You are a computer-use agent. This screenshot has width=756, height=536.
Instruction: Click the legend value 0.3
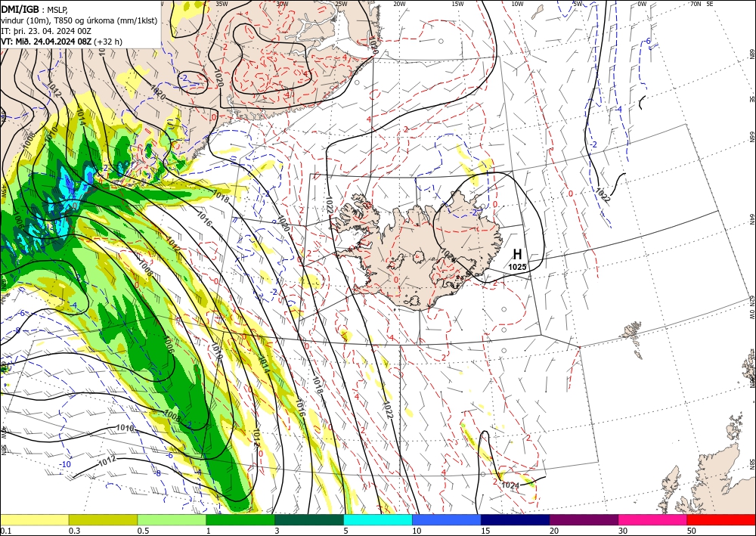click(74, 531)
